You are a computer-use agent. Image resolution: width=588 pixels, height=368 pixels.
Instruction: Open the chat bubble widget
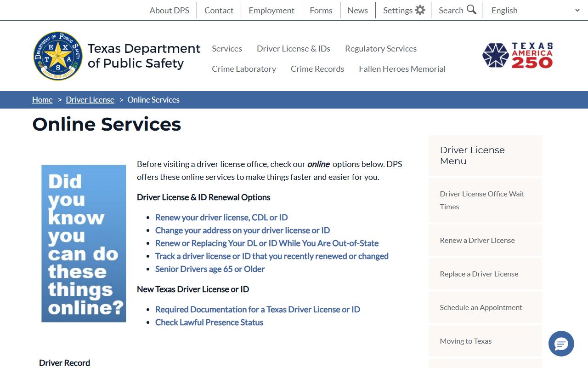tap(561, 344)
